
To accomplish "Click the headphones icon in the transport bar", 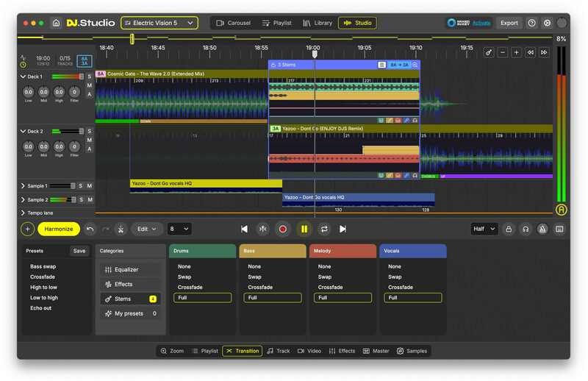I will tap(526, 229).
